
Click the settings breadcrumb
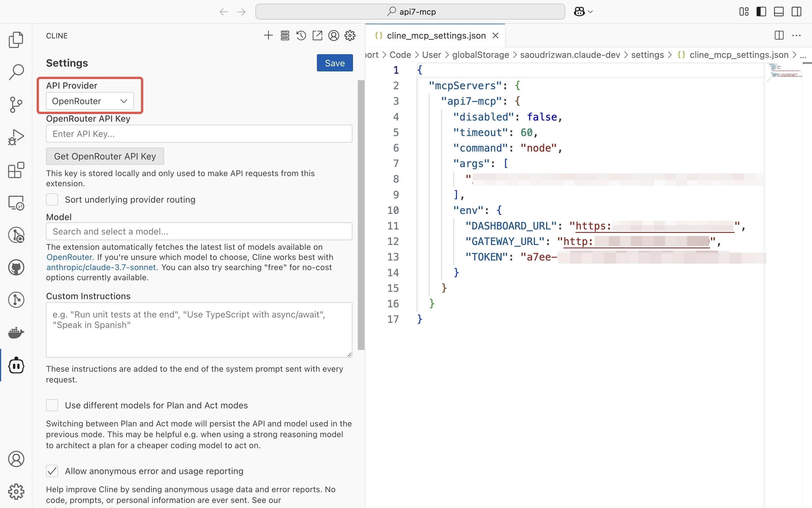pos(647,55)
